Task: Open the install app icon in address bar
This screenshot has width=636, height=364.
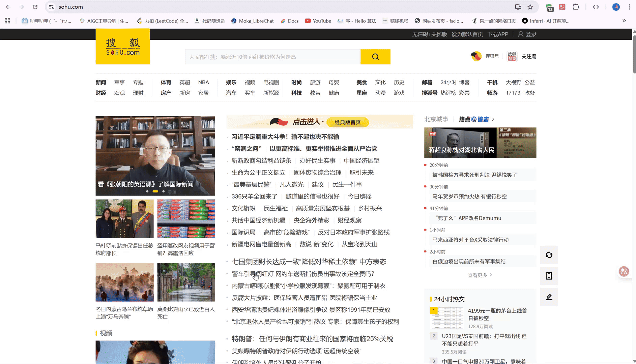Action: coord(518,7)
